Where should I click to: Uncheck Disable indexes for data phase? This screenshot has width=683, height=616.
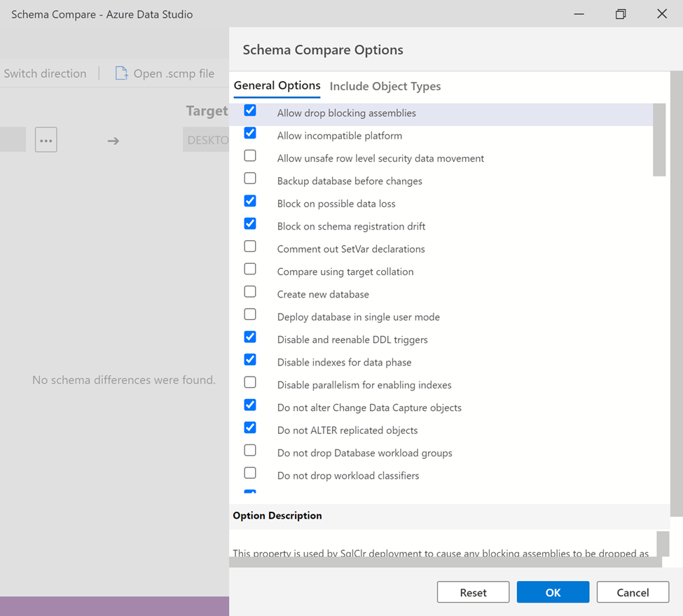pos(250,360)
